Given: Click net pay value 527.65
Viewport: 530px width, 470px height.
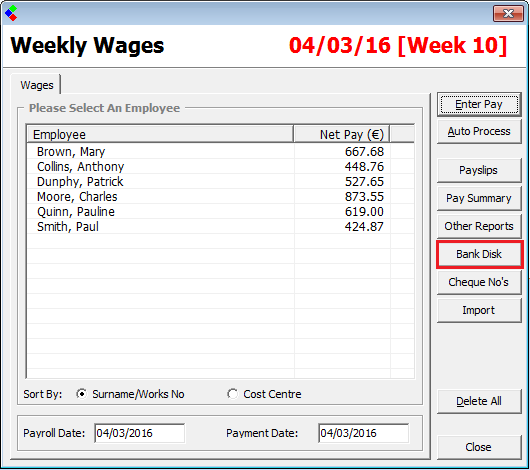Looking at the screenshot, I should point(364,182).
